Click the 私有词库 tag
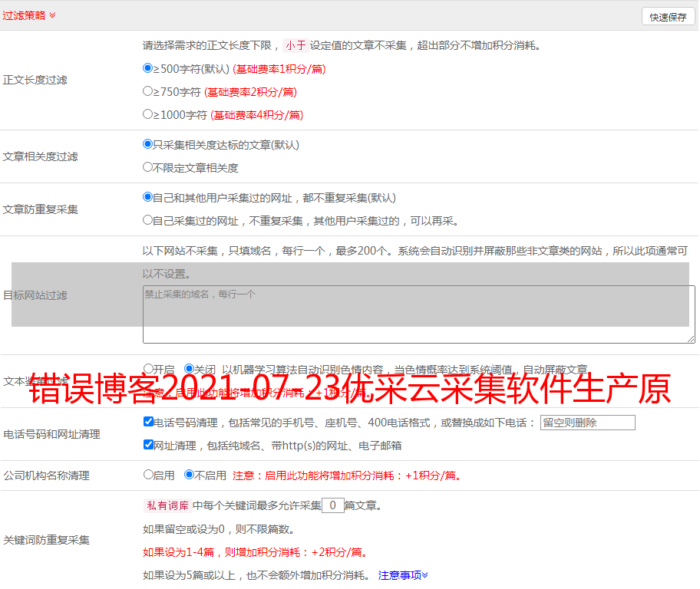Screen dimensions: 700x589 pos(168,505)
